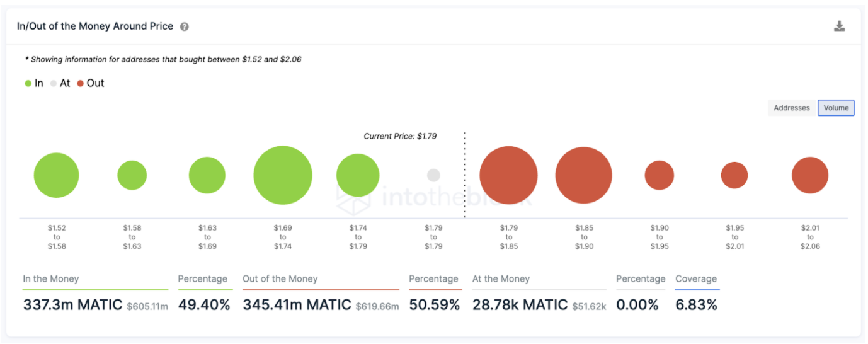
Task: Click the download chart icon
Action: (x=839, y=26)
